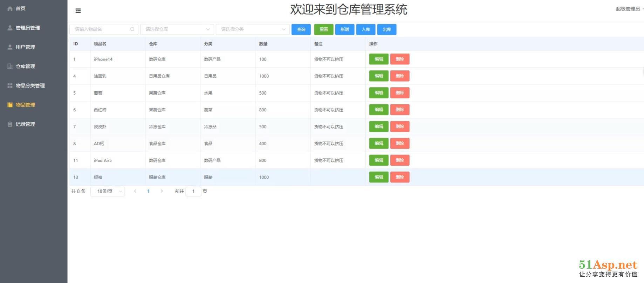This screenshot has height=283, width=644.
Task: Collapse sidebar with the hamburger icon
Action: [78, 11]
